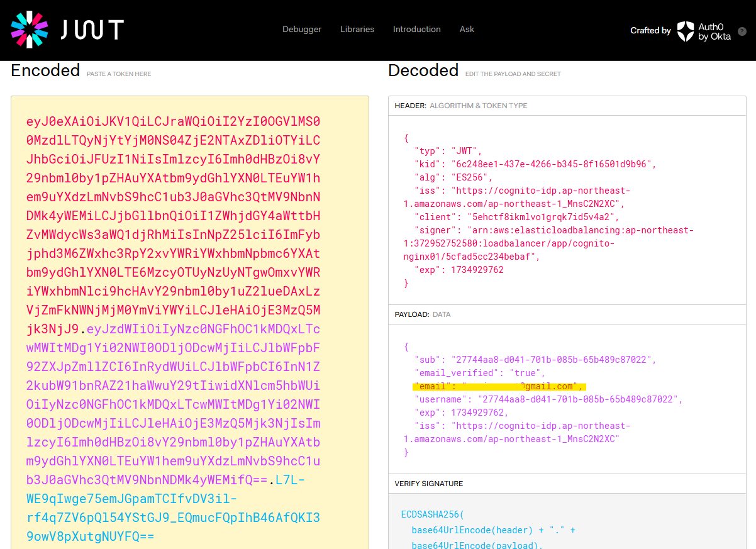Open the Libraries page
Viewport: 756px width, 549px height.
click(357, 29)
